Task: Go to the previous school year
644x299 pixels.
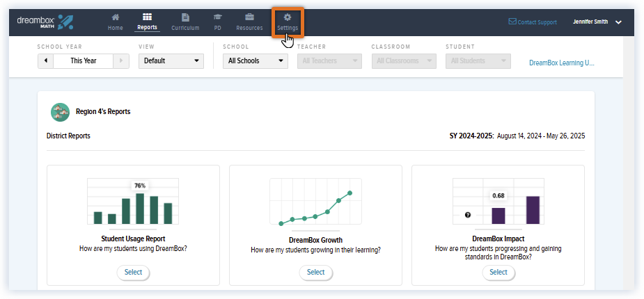Action: [45, 60]
